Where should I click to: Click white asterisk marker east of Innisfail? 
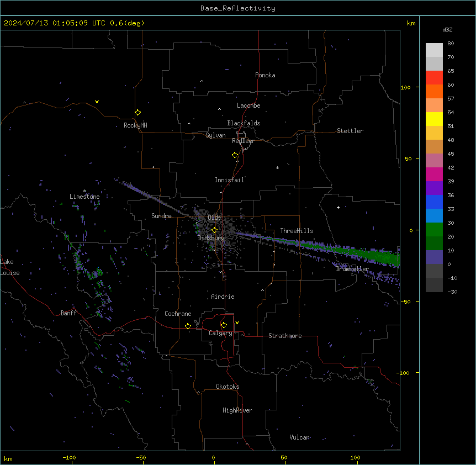tap(277, 167)
